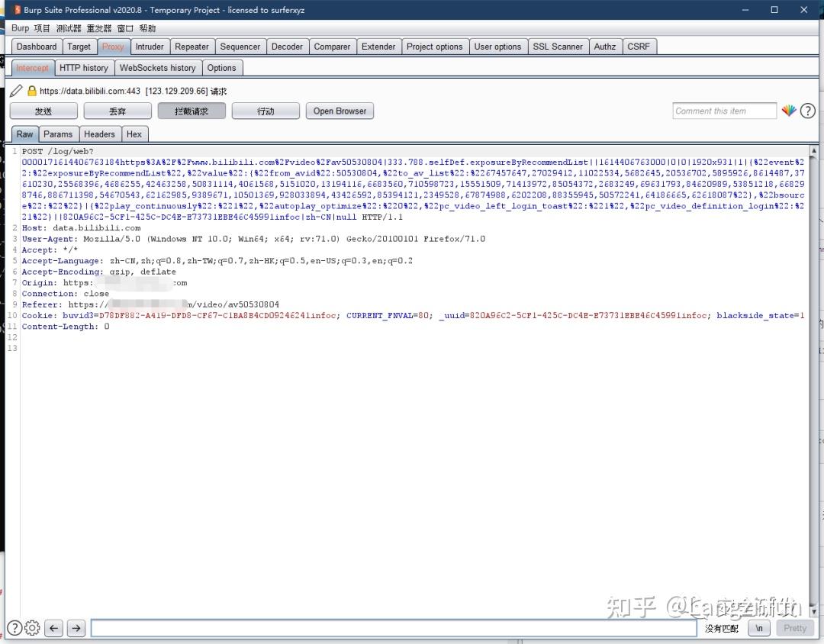Click the Burp Suite logo in title bar
The width and height of the screenshot is (824, 644).
tap(17, 9)
